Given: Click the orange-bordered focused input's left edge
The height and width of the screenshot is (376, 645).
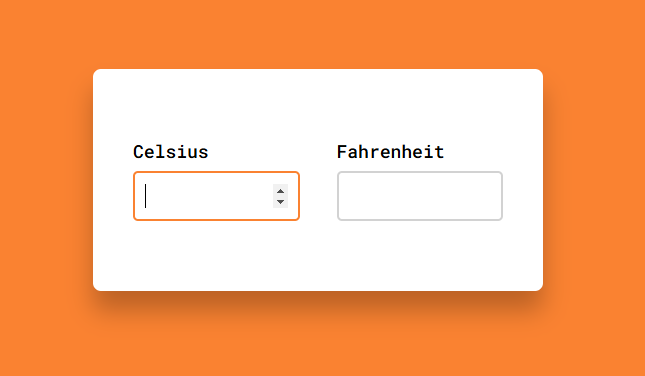Looking at the screenshot, I should 134,196.
